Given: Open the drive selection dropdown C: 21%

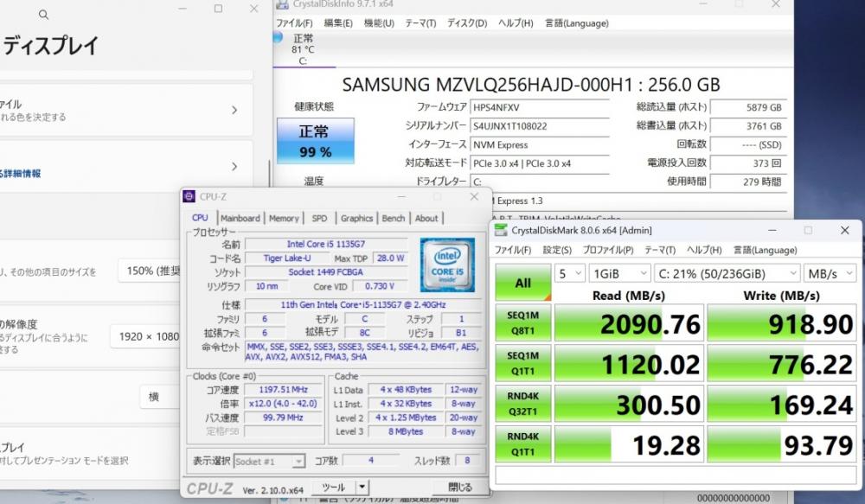Looking at the screenshot, I should coord(727,273).
